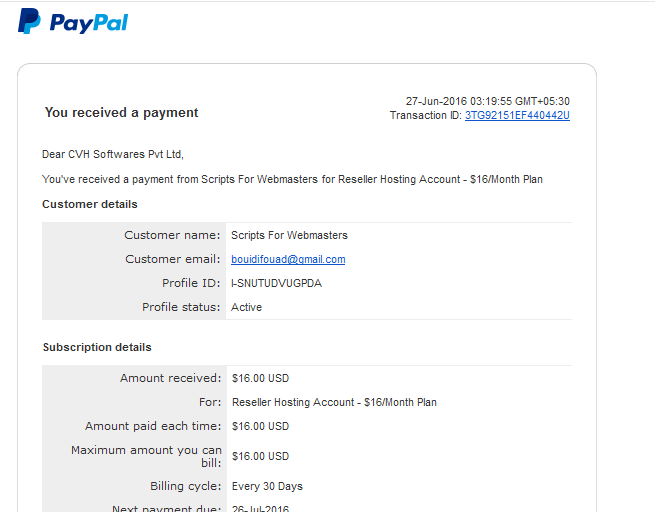Click the 'Dear CVH Softwares Pvt Ltd' greeting
This screenshot has height=512, width=655.
(x=113, y=154)
